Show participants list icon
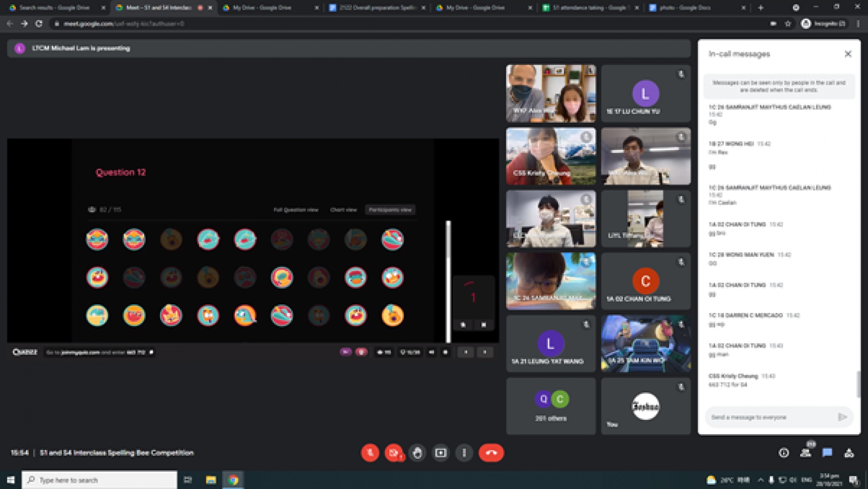This screenshot has width=868, height=489. 806,453
